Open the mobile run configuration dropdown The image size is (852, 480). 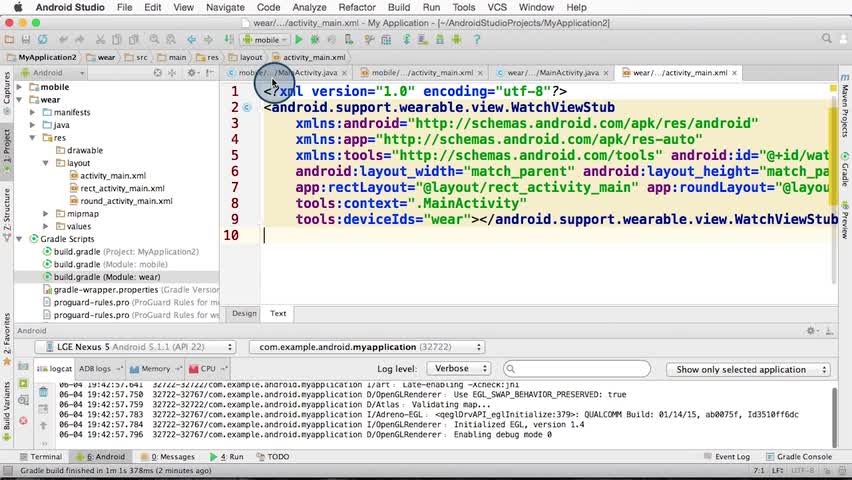(265, 40)
